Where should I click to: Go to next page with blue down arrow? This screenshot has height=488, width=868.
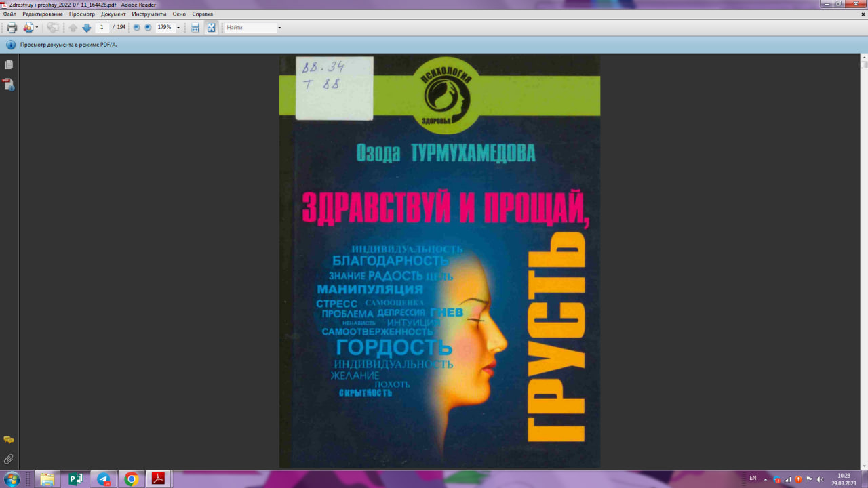pos(86,27)
